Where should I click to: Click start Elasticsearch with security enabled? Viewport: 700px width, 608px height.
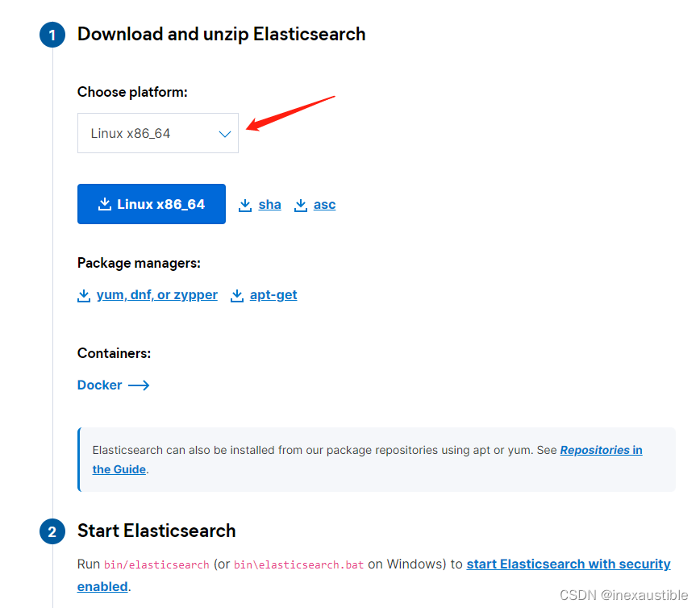coord(568,564)
